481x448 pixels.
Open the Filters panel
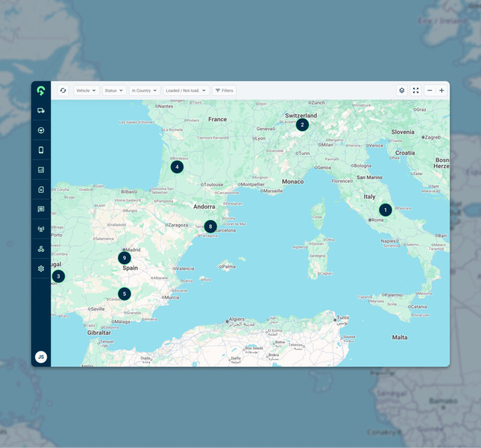[224, 90]
